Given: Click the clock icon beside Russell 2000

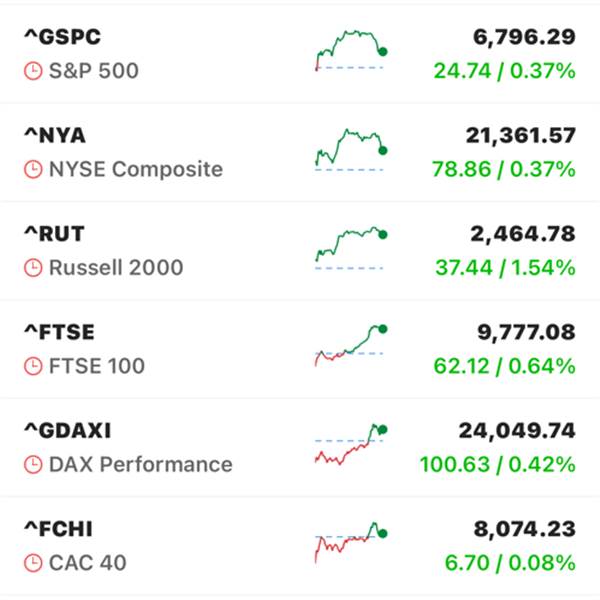Looking at the screenshot, I should (33, 268).
